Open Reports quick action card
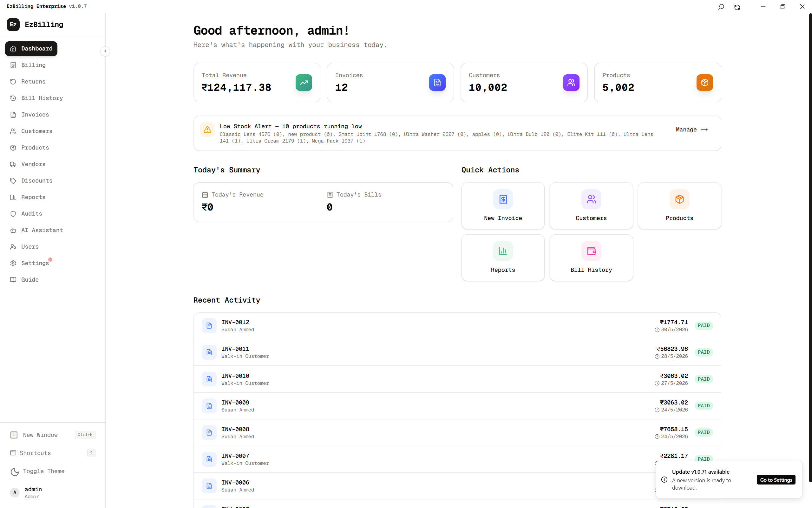 pos(503,257)
